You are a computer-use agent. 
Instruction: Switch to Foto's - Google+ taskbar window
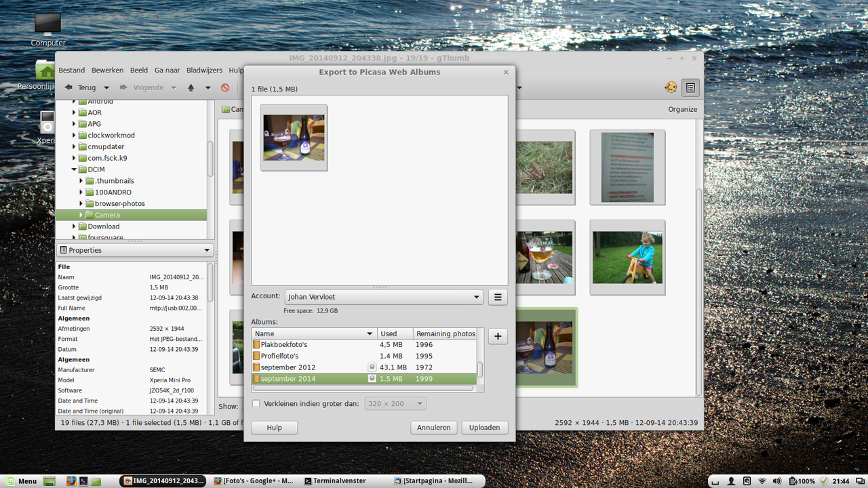click(253, 481)
